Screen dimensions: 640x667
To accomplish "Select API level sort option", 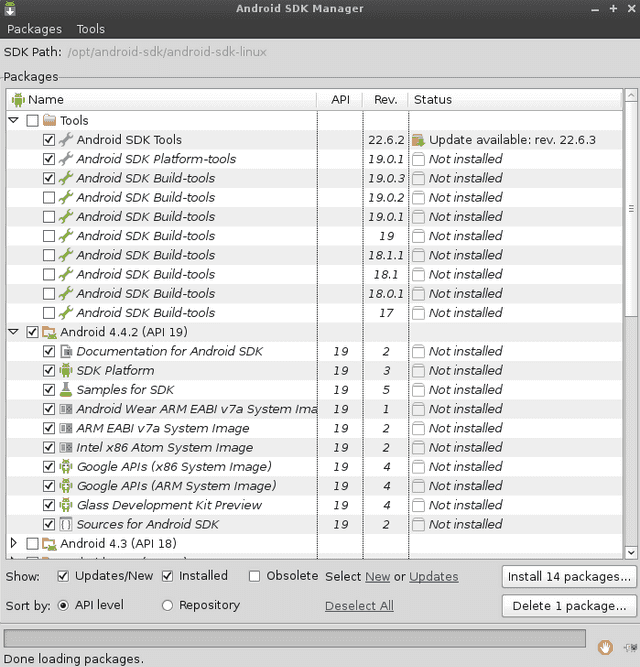I will [x=63, y=605].
